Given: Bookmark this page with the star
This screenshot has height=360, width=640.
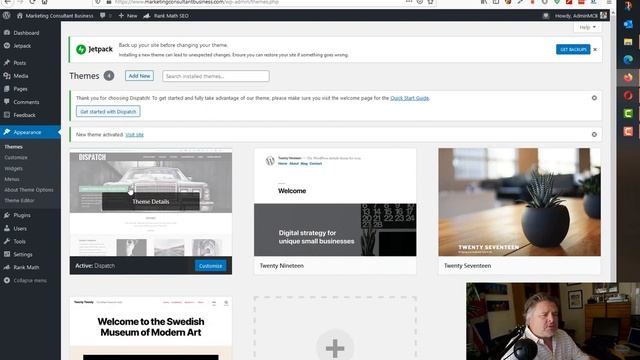Looking at the screenshot, I should pos(430,2).
